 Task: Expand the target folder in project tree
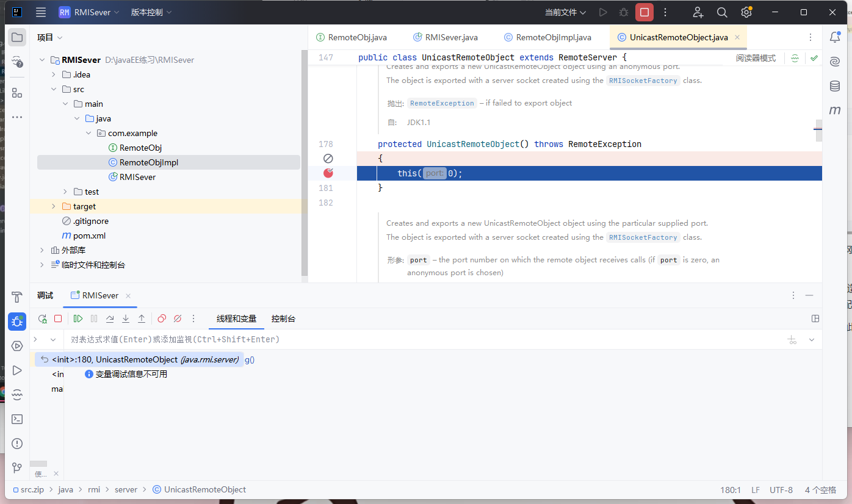tap(54, 206)
